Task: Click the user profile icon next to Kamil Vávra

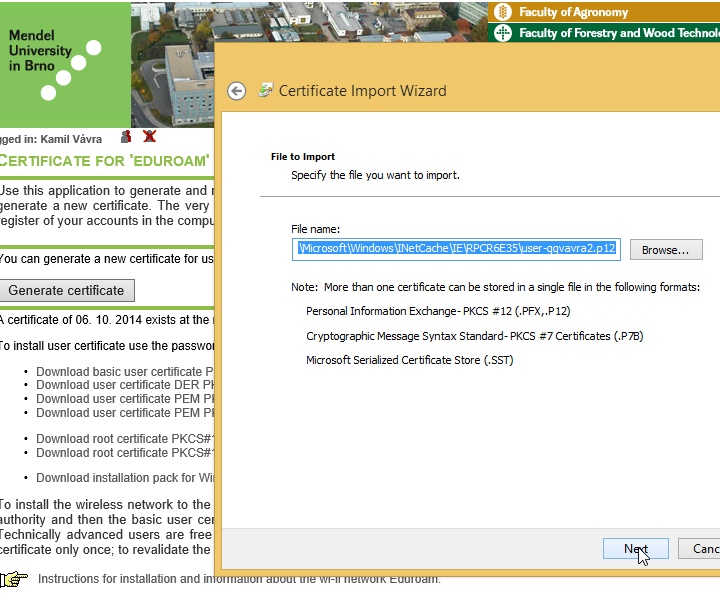Action: tap(126, 136)
